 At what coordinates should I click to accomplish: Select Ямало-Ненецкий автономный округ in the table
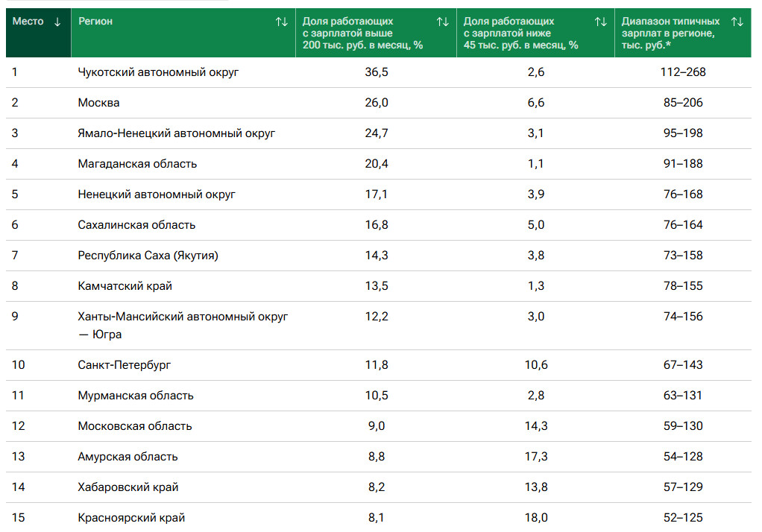[x=177, y=133]
